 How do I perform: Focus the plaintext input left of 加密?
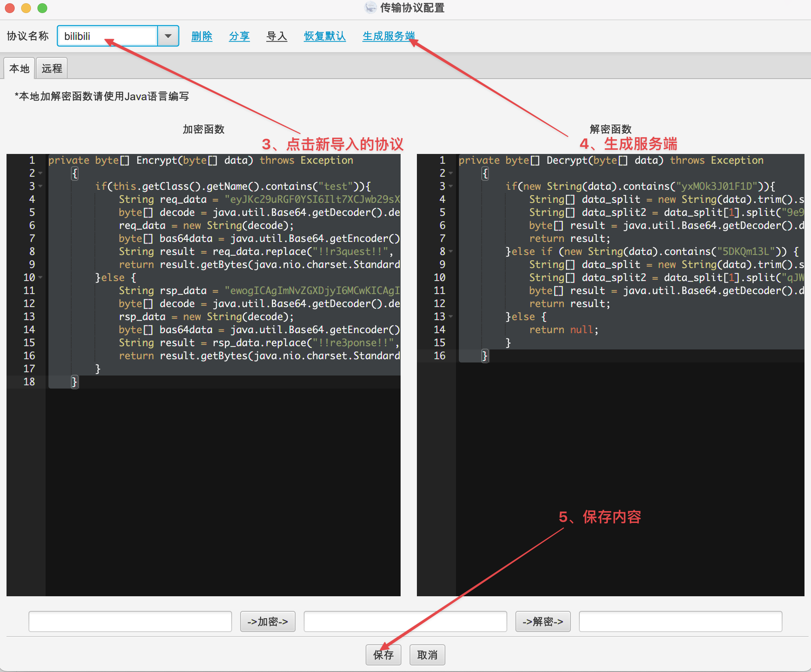click(x=130, y=621)
